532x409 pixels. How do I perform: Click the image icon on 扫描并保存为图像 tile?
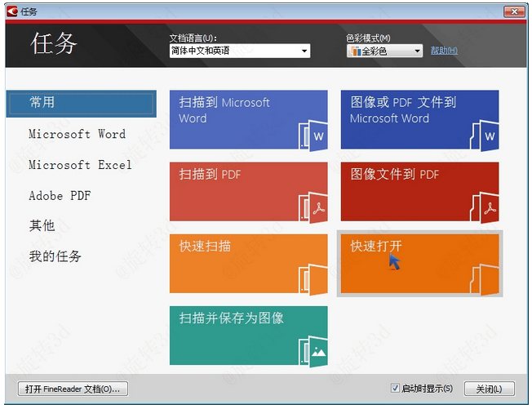pyautogui.click(x=313, y=352)
